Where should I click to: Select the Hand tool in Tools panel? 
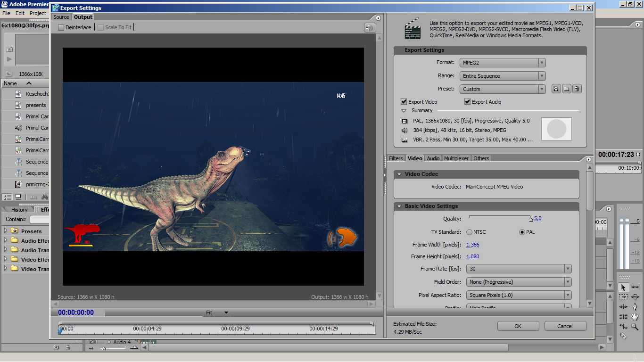click(x=635, y=317)
